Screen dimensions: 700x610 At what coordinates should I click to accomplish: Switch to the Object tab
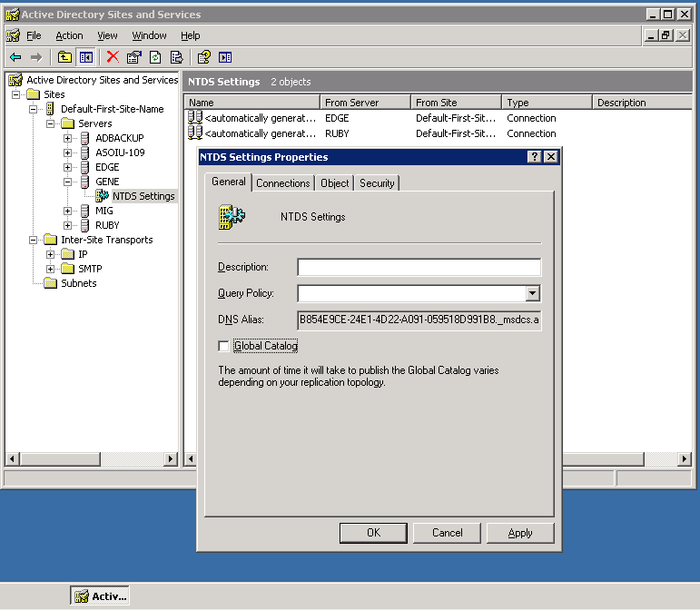coord(334,183)
